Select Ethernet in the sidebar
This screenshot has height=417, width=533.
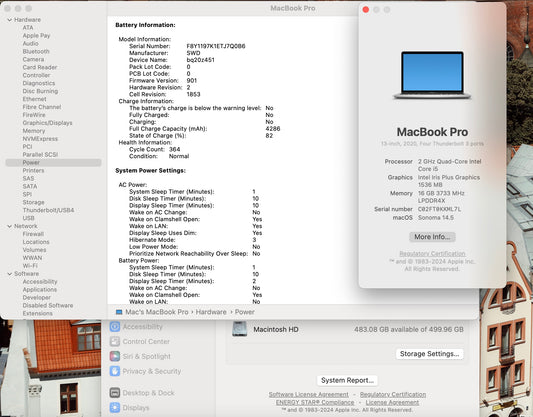[x=34, y=99]
